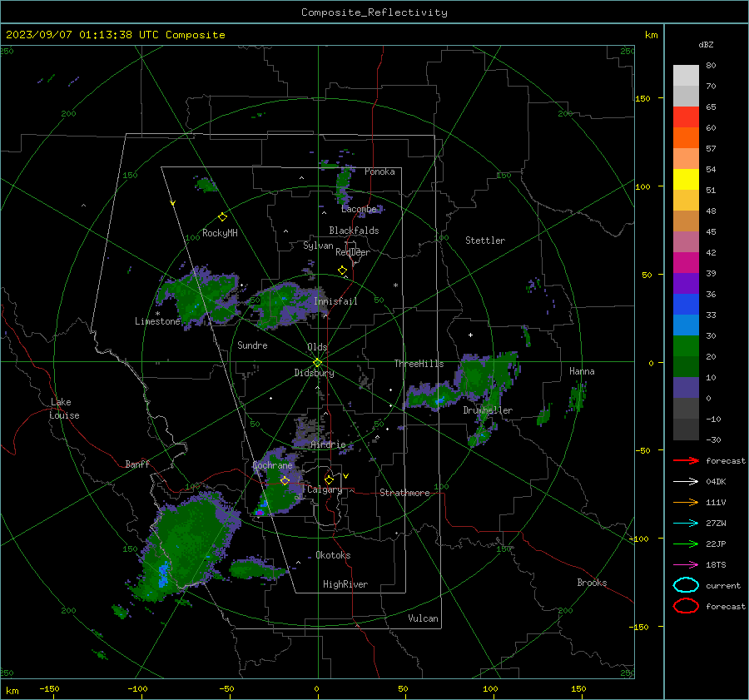Click the yellow diamond marker above Calgary
The height and width of the screenshot is (700, 749).
[x=329, y=479]
